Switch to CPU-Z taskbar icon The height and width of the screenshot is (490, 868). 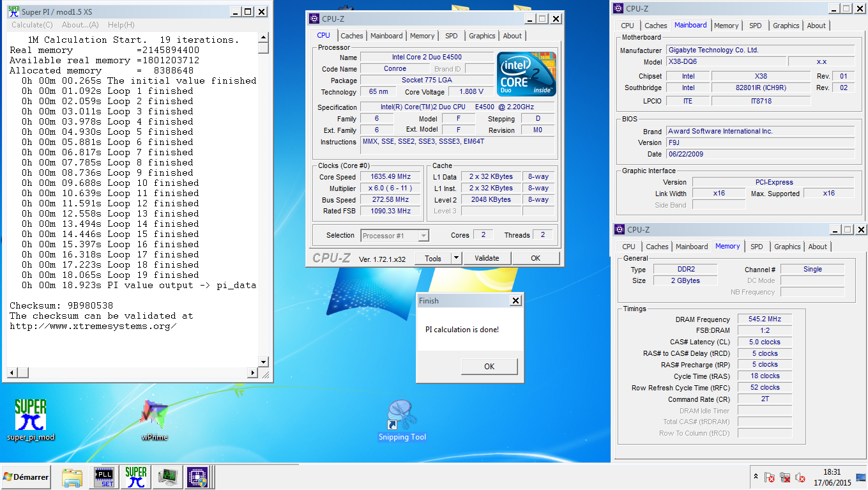click(198, 477)
